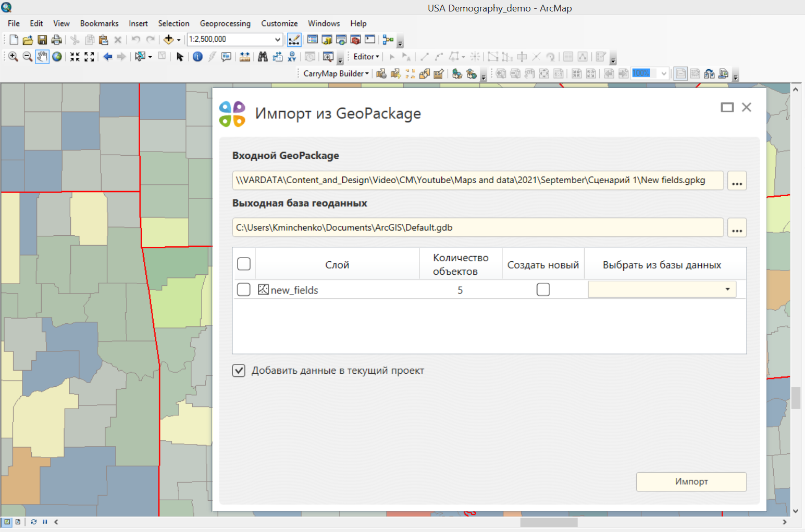Open the Editor dropdown menu
This screenshot has height=532, width=805.
tap(366, 57)
